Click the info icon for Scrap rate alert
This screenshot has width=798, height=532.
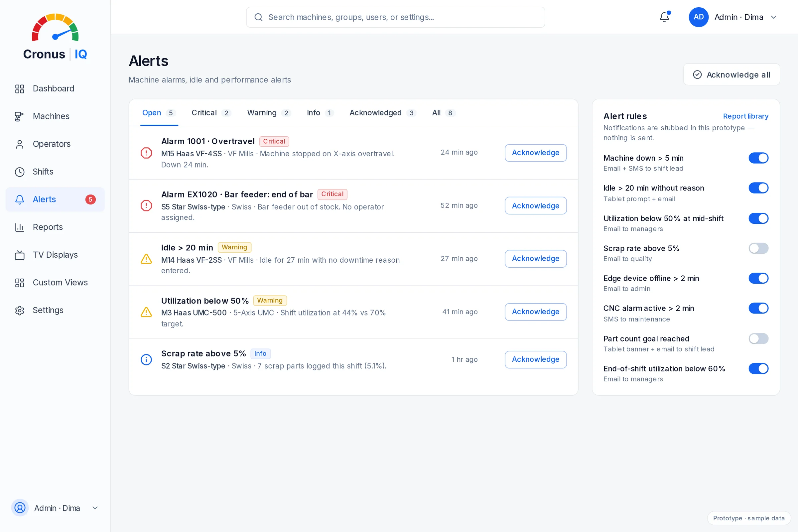coord(146,360)
